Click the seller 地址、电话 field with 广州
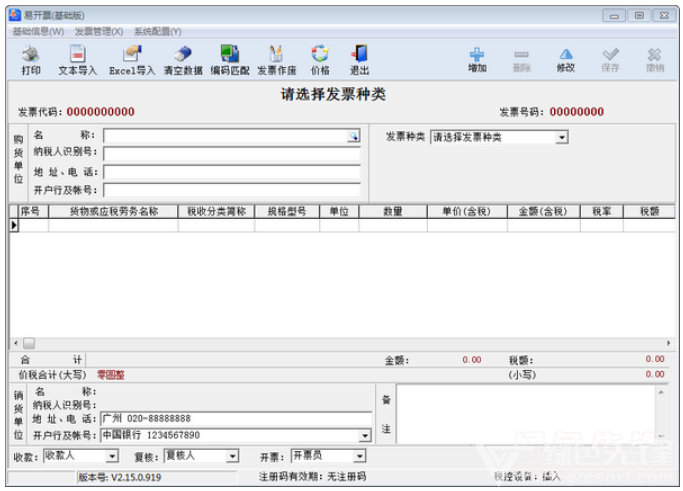The image size is (683, 491). pyautogui.click(x=236, y=419)
